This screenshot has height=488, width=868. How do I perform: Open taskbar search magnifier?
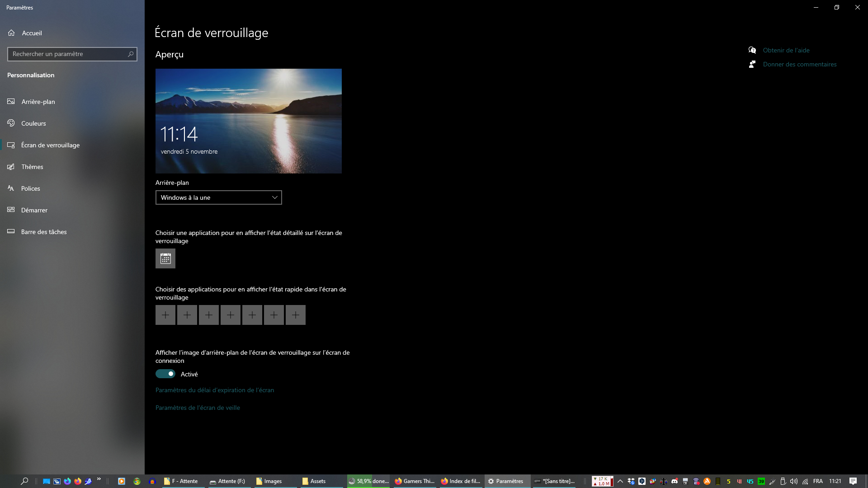tap(24, 481)
